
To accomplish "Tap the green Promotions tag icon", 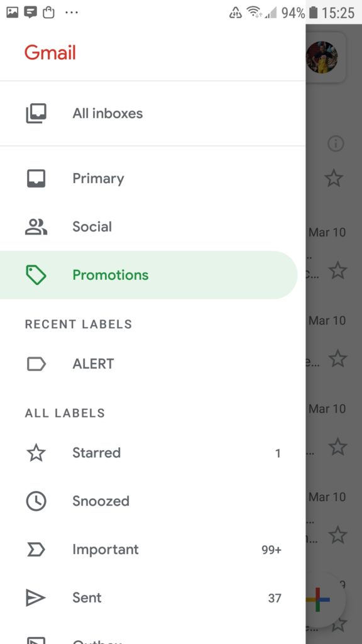I will pos(36,275).
